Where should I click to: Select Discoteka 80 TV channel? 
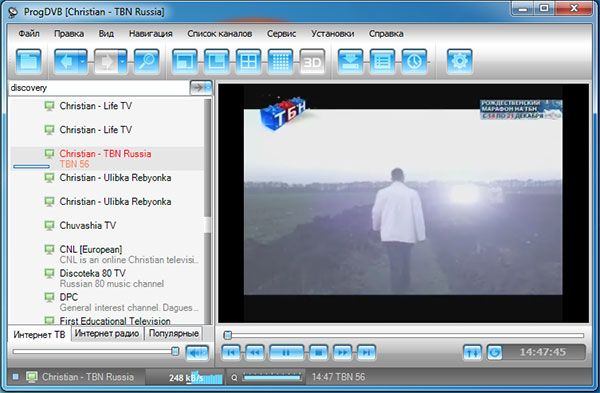tap(106, 278)
